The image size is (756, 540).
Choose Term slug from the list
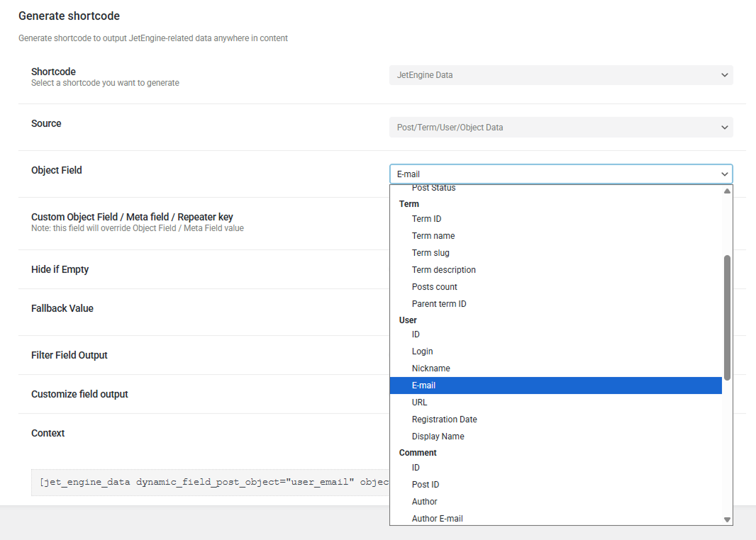556,252
